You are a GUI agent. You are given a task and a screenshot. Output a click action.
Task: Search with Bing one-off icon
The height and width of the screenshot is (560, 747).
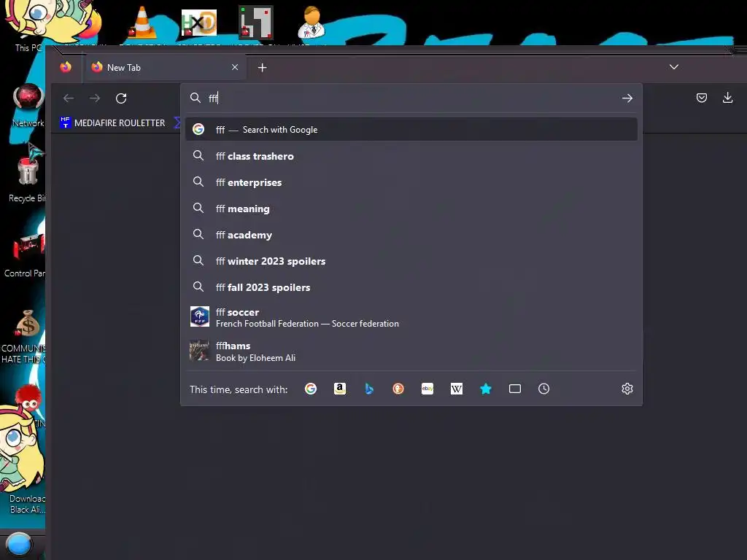coord(368,389)
